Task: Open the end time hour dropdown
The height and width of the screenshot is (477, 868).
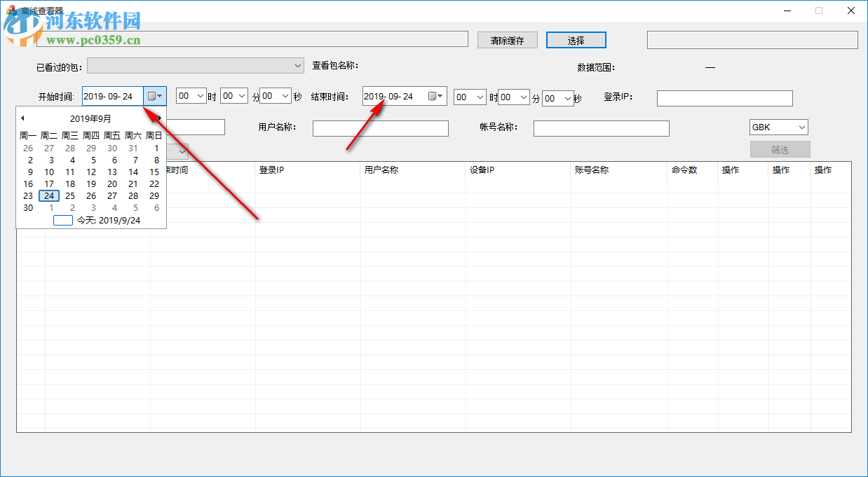Action: [480, 97]
